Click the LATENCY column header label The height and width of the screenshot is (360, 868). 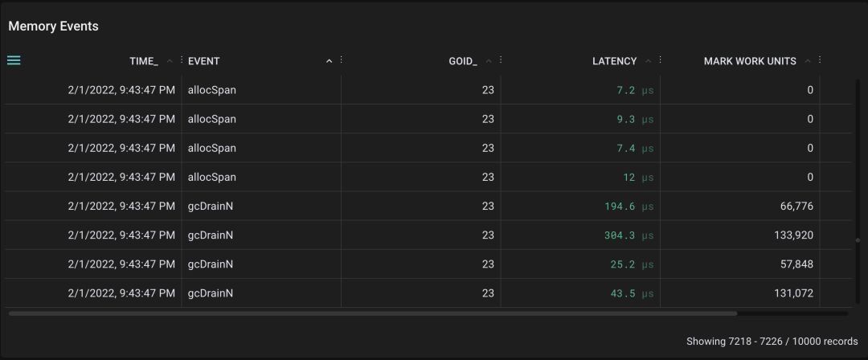614,61
